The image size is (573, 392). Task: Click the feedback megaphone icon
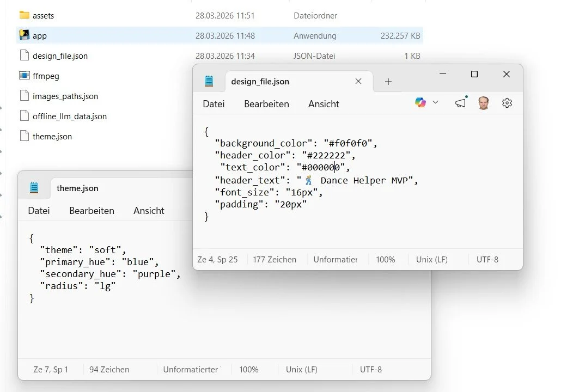pos(460,102)
